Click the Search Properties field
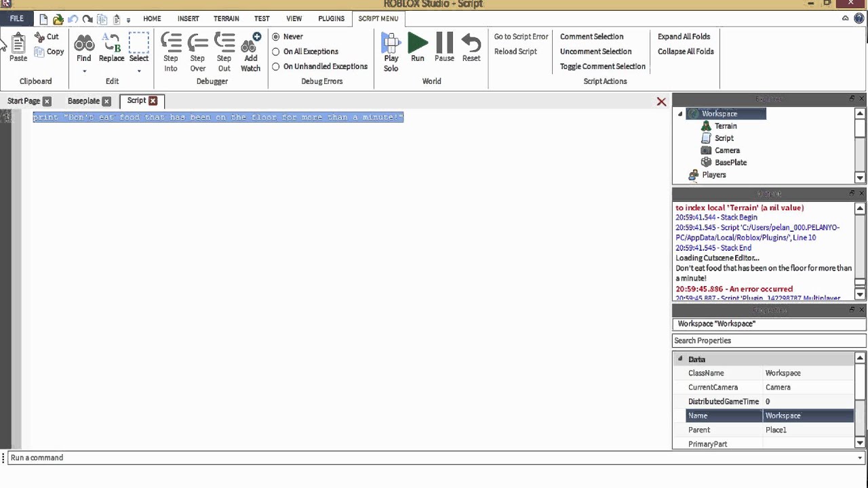868x488 pixels. point(769,341)
